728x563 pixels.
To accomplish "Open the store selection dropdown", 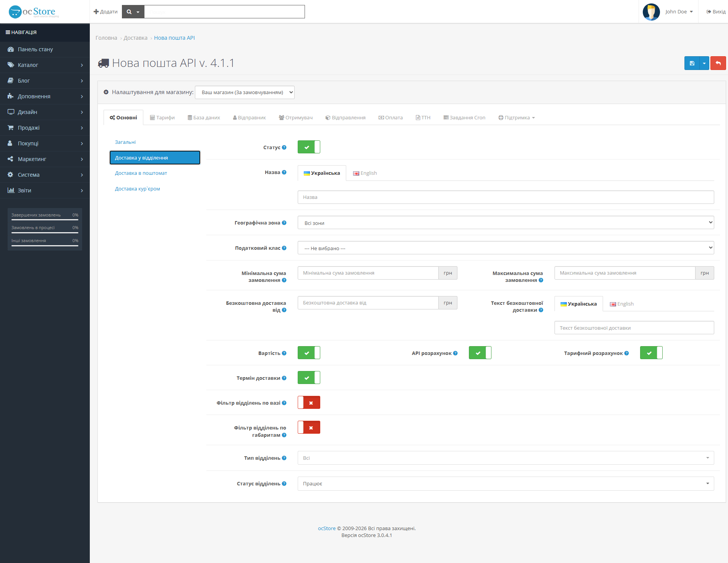I will pyautogui.click(x=245, y=92).
